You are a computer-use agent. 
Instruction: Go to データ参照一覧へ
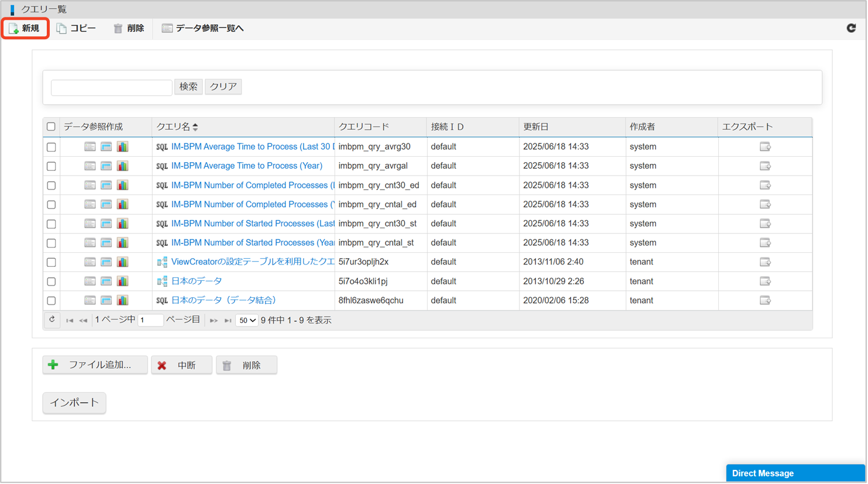[203, 28]
